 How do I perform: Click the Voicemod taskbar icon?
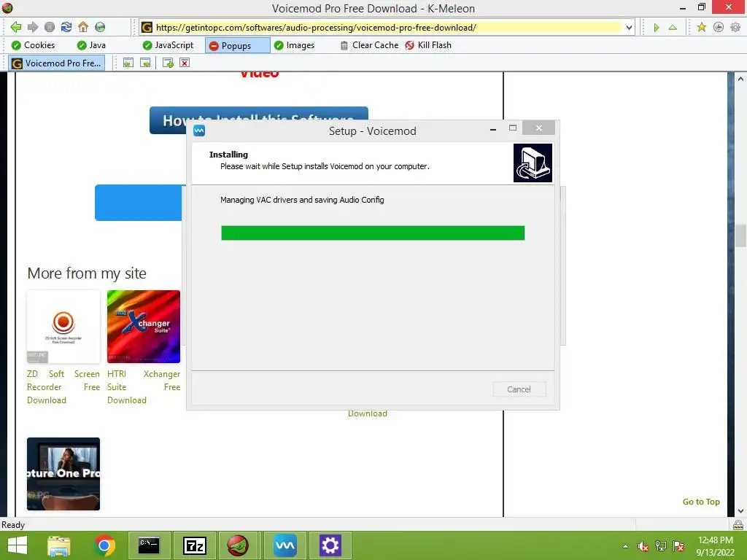(x=285, y=545)
